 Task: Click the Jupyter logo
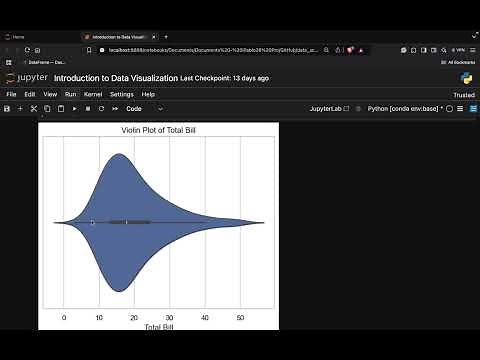27,78
